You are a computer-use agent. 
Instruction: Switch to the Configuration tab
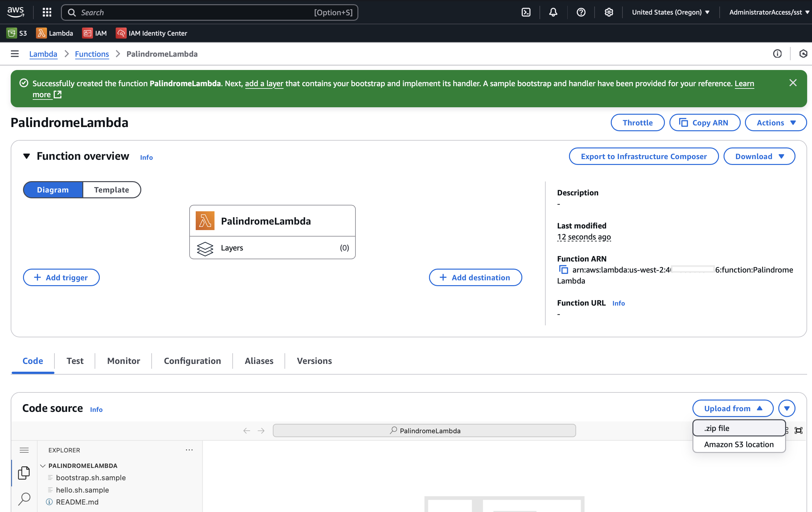pos(192,361)
